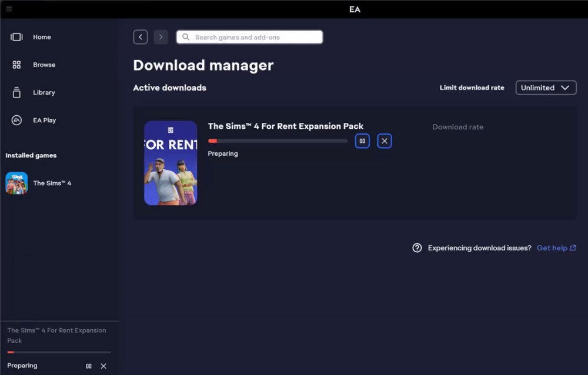Click the sidebar footer For Rent Expansion title
This screenshot has height=375, width=588.
click(56, 335)
